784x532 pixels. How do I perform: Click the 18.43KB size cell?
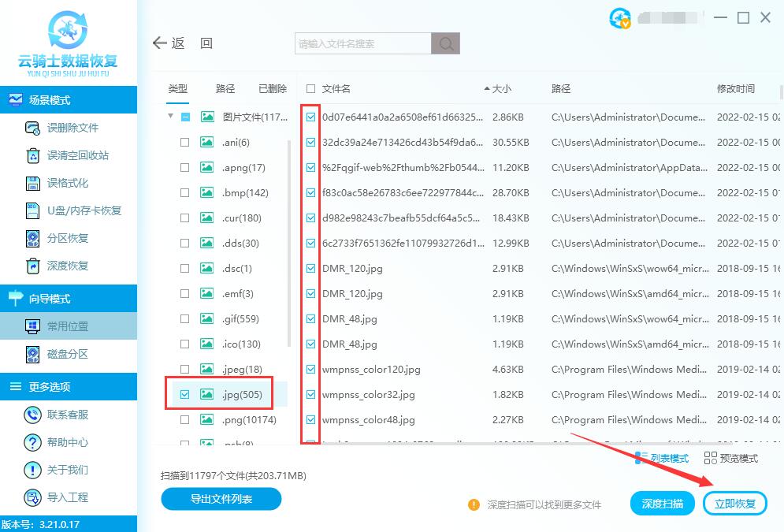(x=511, y=218)
